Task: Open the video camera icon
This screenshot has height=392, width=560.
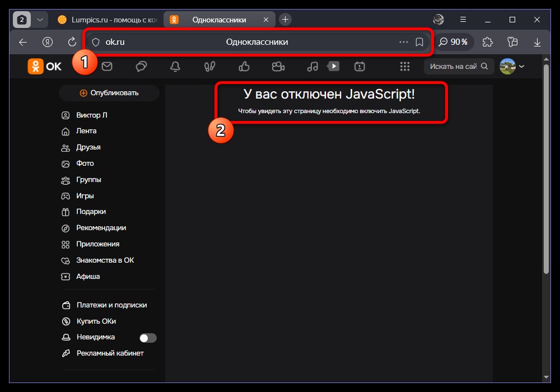Action: click(x=278, y=67)
